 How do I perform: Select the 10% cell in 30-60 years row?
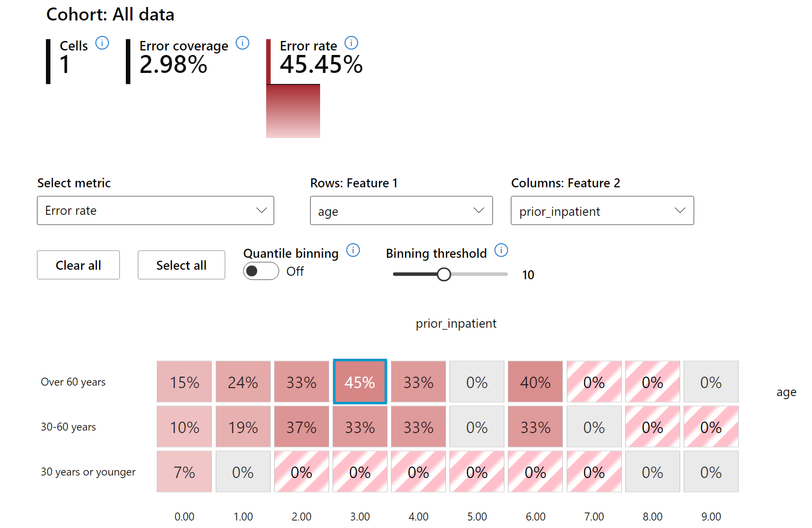(x=184, y=427)
